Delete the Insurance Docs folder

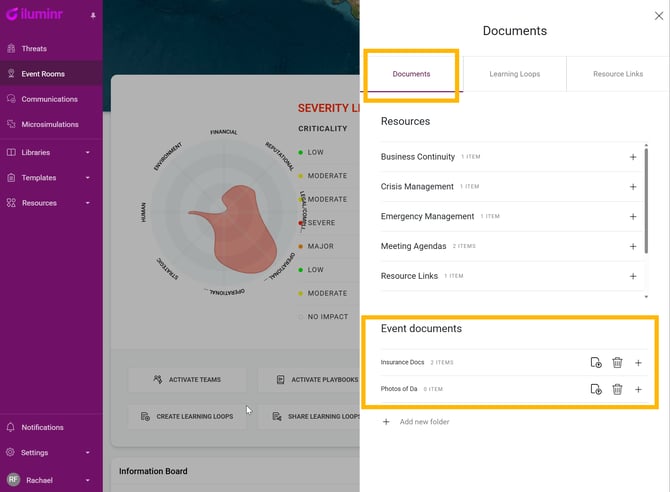[x=617, y=362]
